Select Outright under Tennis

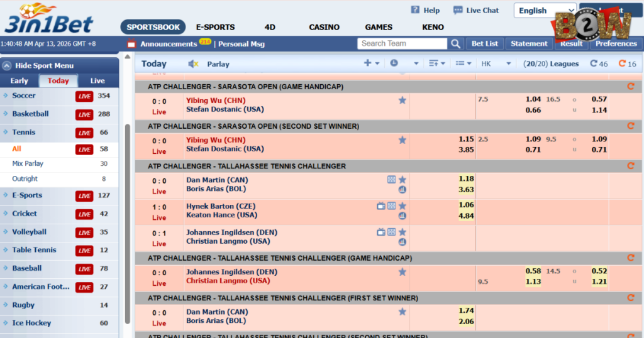click(25, 178)
